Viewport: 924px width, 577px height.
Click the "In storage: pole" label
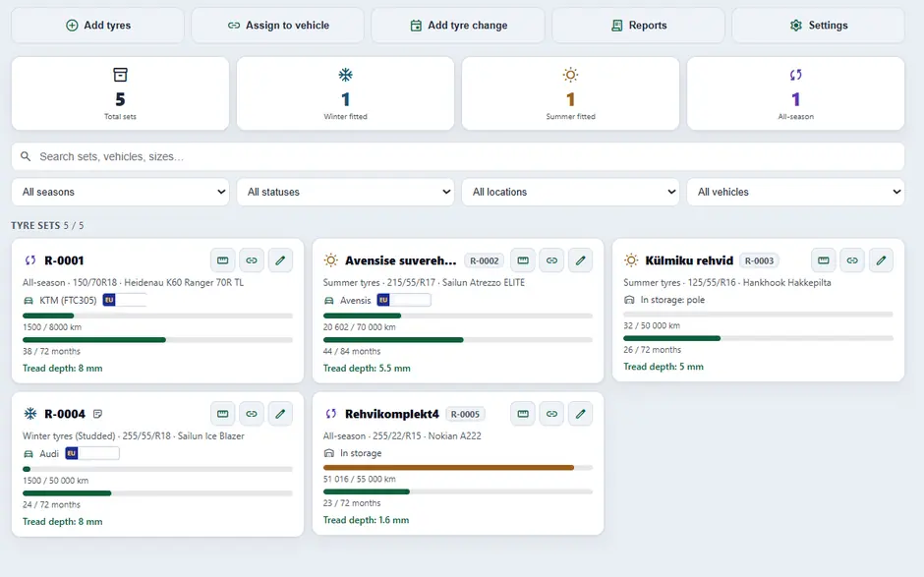(672, 300)
